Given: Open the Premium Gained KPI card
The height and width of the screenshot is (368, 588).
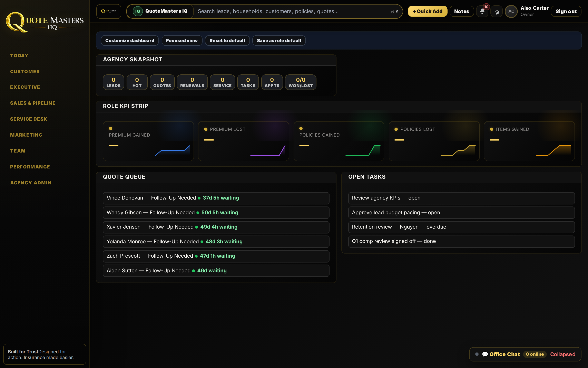Looking at the screenshot, I should [x=148, y=141].
